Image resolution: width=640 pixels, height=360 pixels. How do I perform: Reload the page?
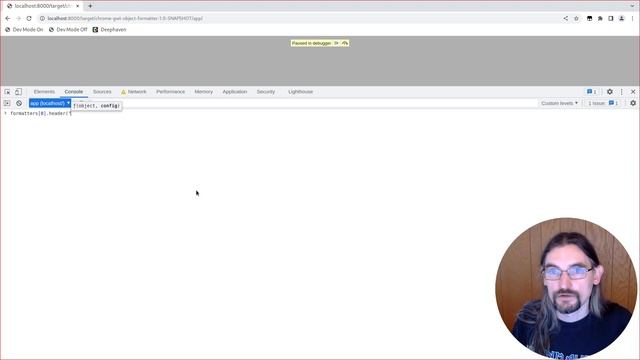click(29, 18)
